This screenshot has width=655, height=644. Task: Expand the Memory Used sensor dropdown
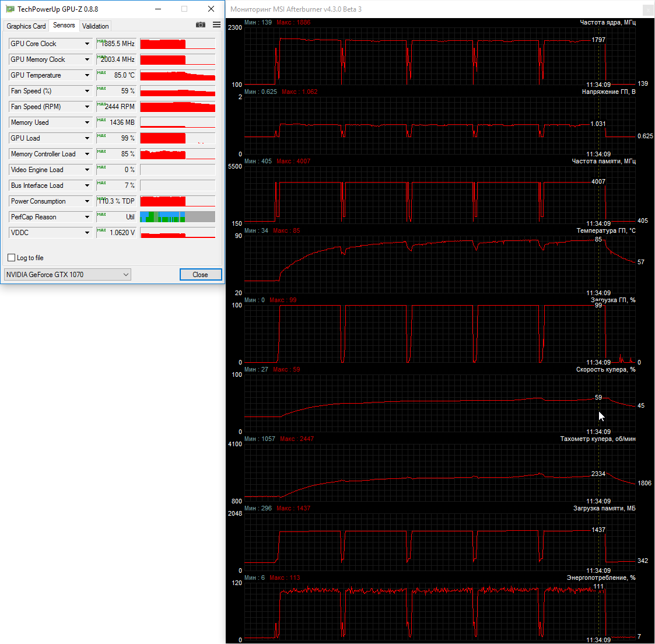pyautogui.click(x=87, y=123)
